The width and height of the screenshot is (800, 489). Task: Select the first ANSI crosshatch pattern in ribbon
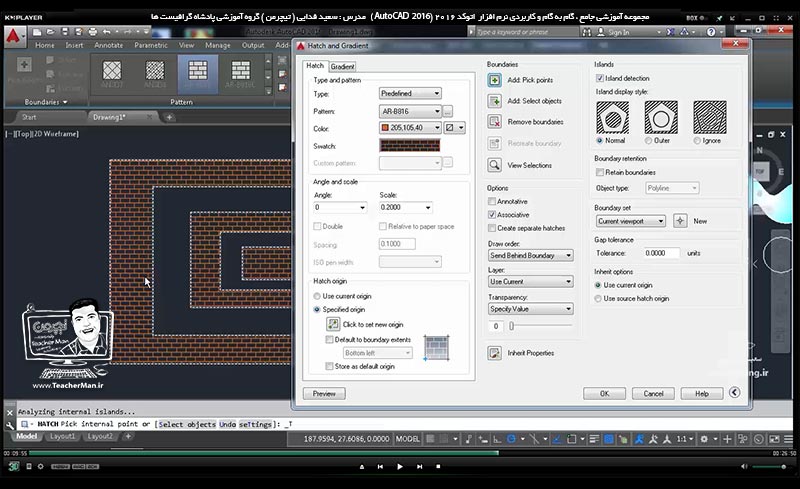(x=112, y=74)
